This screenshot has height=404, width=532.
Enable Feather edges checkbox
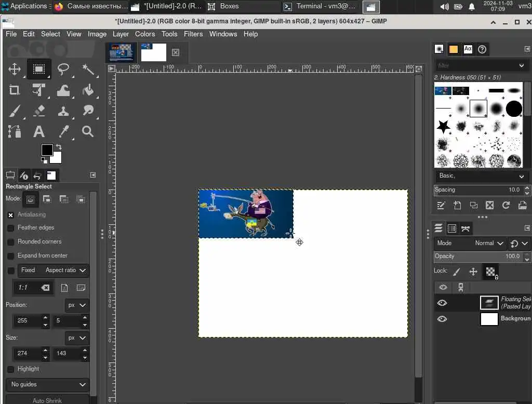pos(10,228)
